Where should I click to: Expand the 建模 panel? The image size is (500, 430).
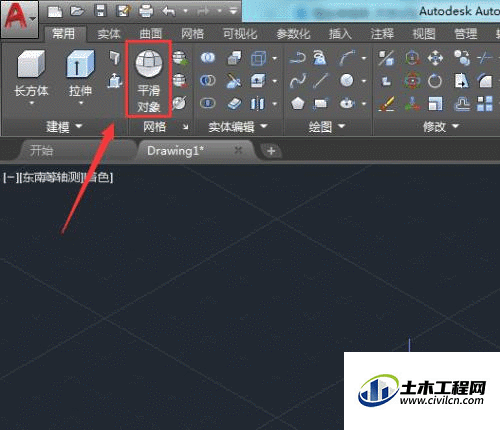[64, 126]
